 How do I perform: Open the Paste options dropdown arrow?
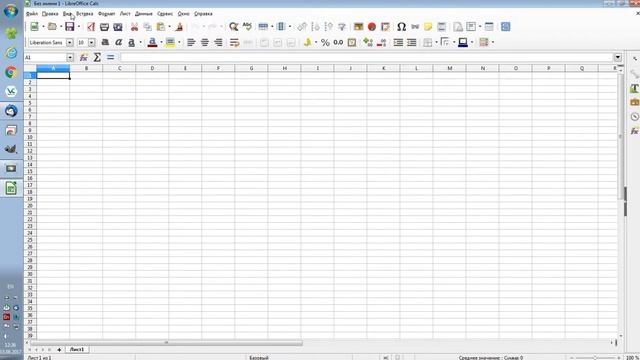(x=169, y=27)
